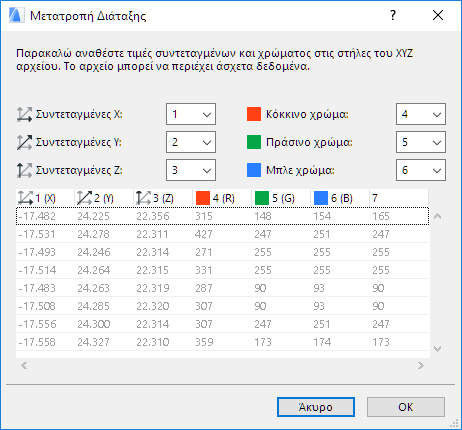462x430 pixels.
Task: Click the cell value 24.225
Action: (93, 216)
